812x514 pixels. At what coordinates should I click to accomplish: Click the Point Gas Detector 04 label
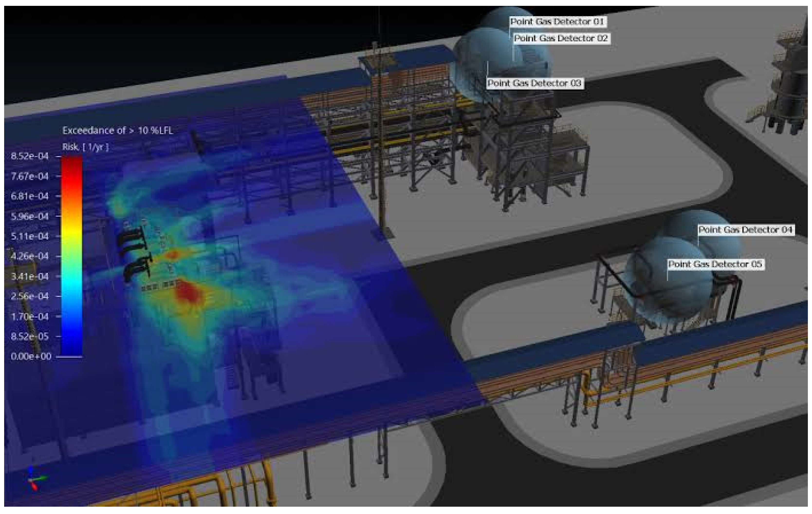click(x=745, y=230)
